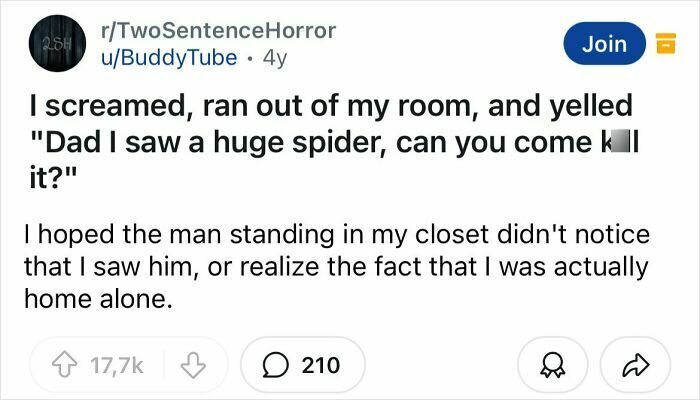Viewport: 700px width, 400px height.
Task: Open the 2SH subreddit avatar
Action: coord(57,43)
